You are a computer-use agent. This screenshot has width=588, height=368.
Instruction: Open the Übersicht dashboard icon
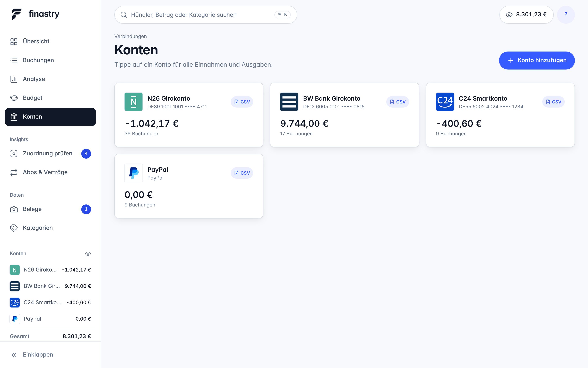[x=14, y=42]
